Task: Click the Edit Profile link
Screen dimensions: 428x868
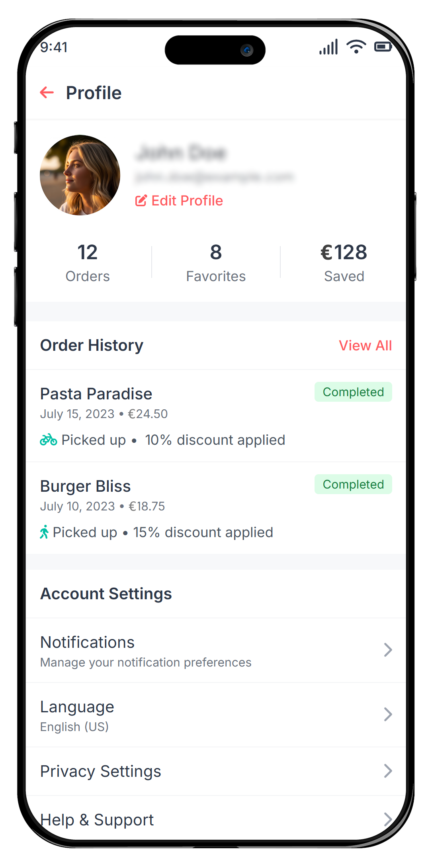Action: click(187, 201)
